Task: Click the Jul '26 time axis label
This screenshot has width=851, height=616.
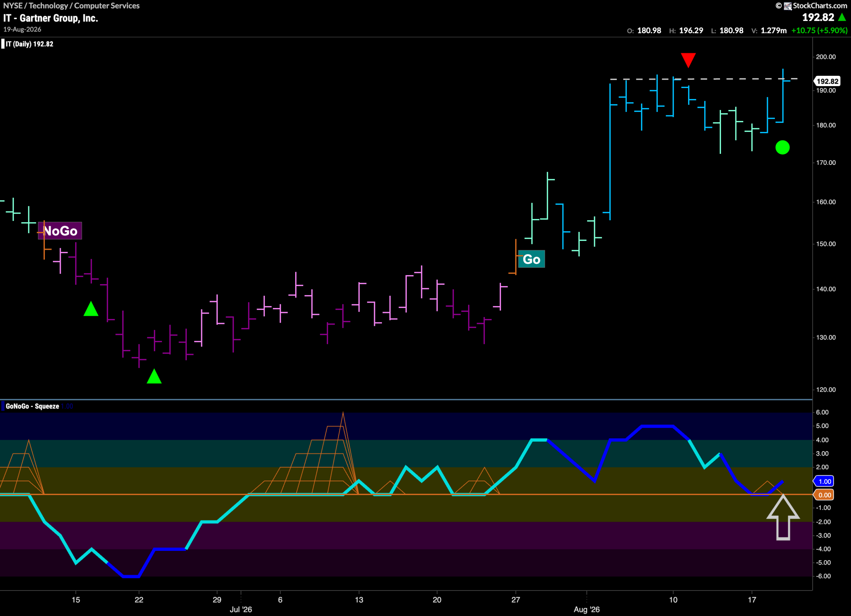Action: (x=241, y=609)
